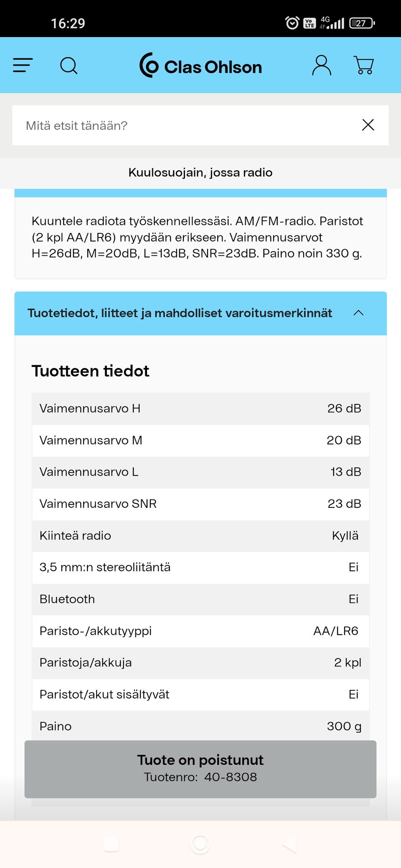Open the shopping cart
Screen dimensions: 401x868
(364, 66)
